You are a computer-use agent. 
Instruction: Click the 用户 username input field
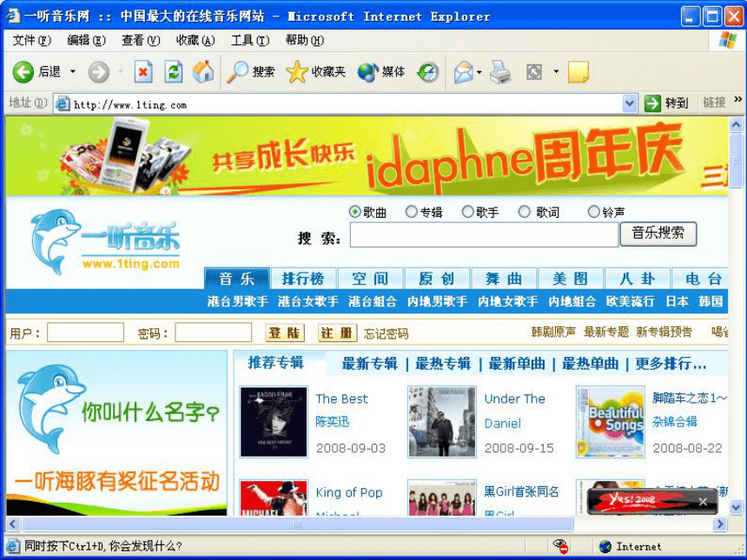point(85,333)
